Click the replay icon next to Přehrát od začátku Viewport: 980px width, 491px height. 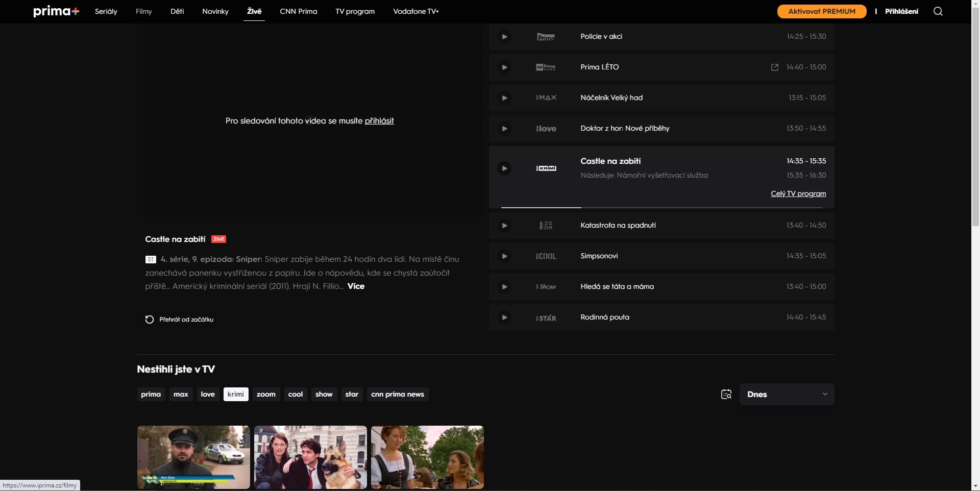pyautogui.click(x=149, y=320)
